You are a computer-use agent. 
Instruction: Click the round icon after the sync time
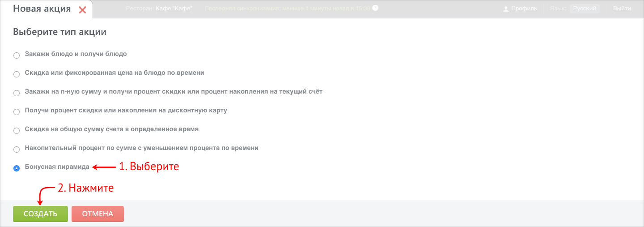[375, 8]
